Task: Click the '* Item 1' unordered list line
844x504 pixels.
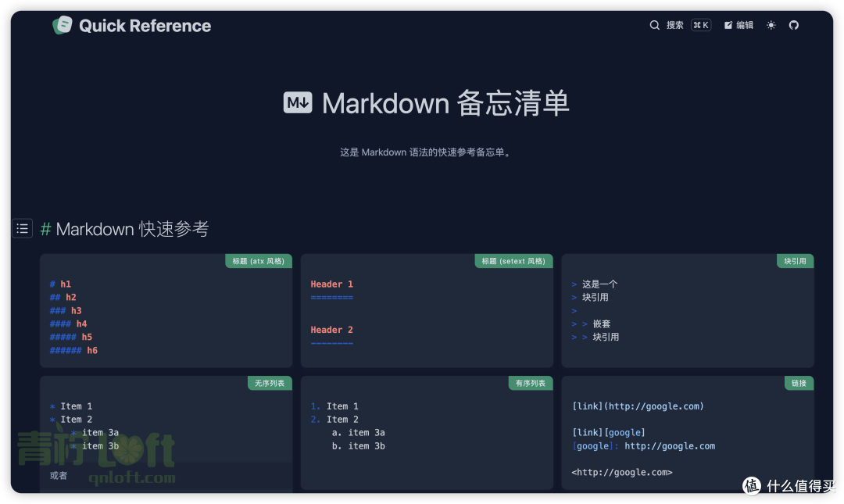Action: 71,406
